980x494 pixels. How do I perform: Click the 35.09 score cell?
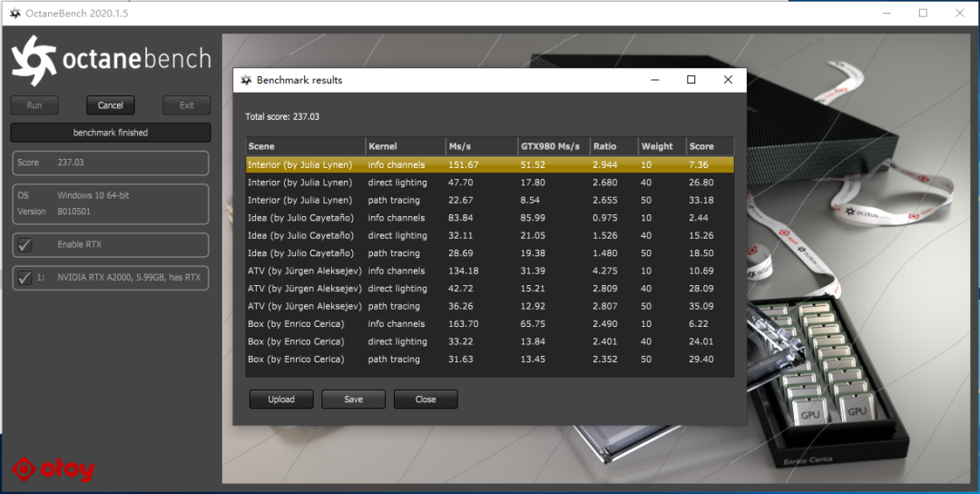tap(701, 306)
